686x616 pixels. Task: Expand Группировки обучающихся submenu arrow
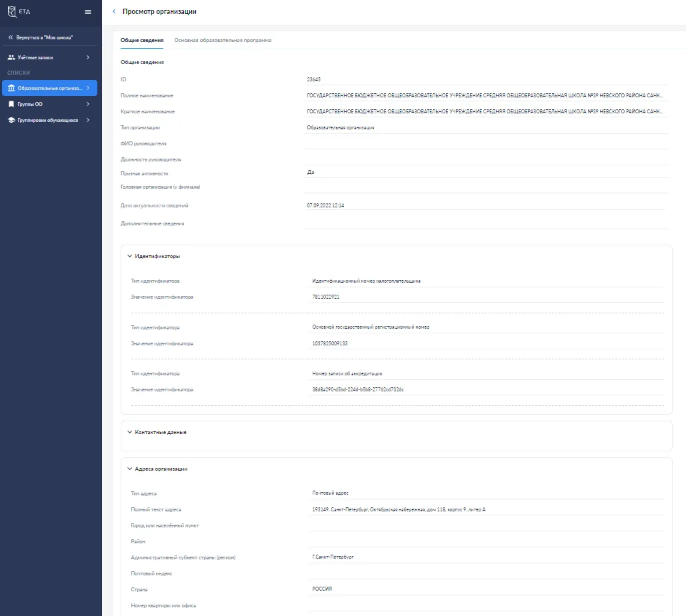(x=88, y=121)
